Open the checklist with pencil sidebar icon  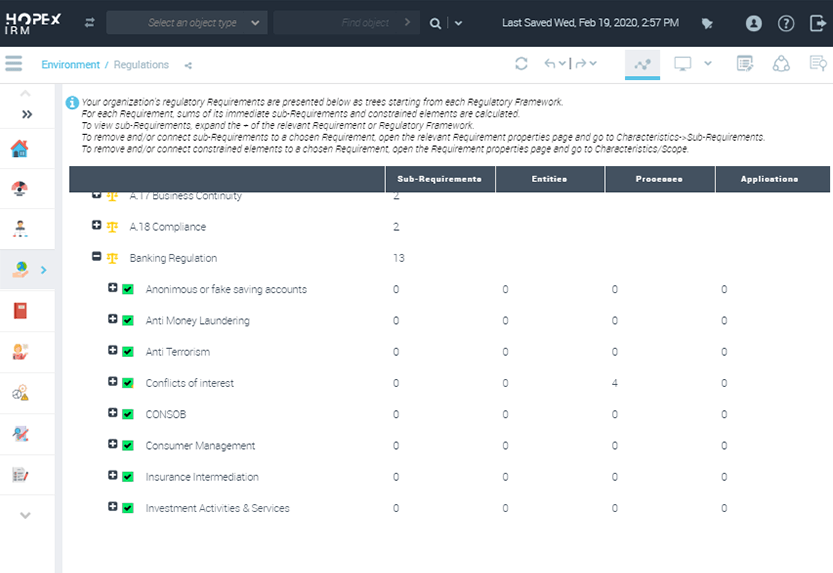point(20,475)
